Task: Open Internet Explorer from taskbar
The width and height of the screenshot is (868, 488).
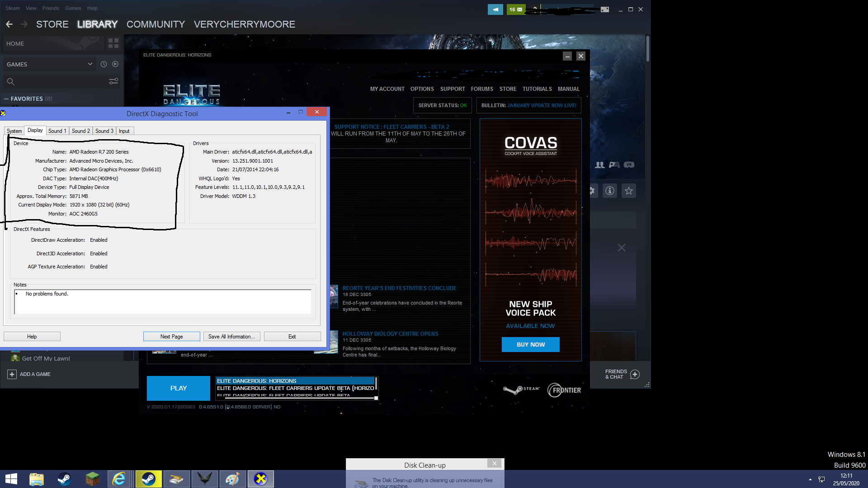Action: point(120,479)
